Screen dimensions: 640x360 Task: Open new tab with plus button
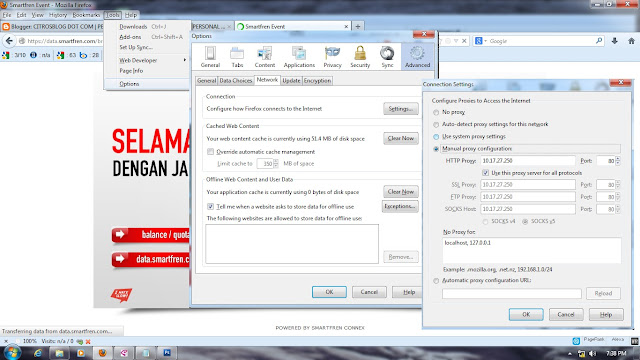pyautogui.click(x=358, y=27)
